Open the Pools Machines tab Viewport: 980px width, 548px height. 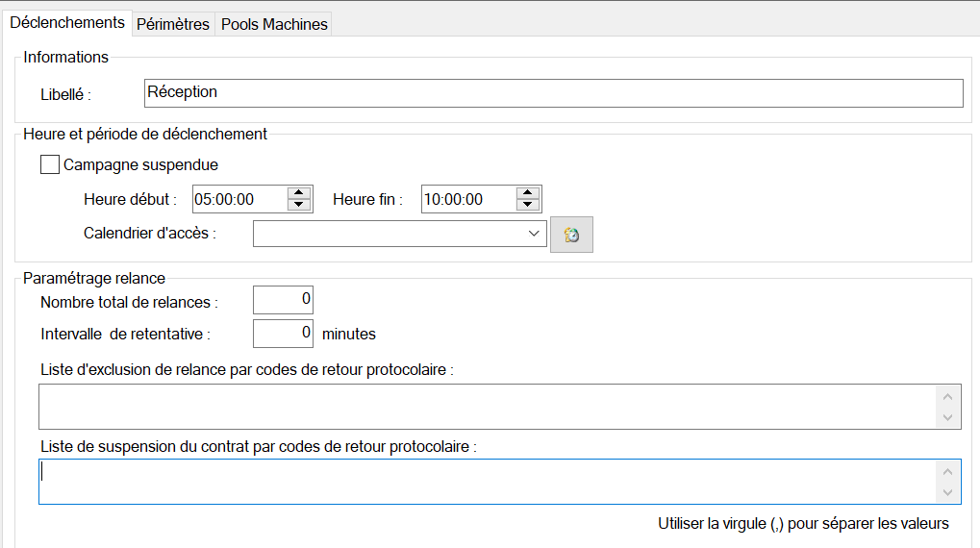pyautogui.click(x=274, y=24)
